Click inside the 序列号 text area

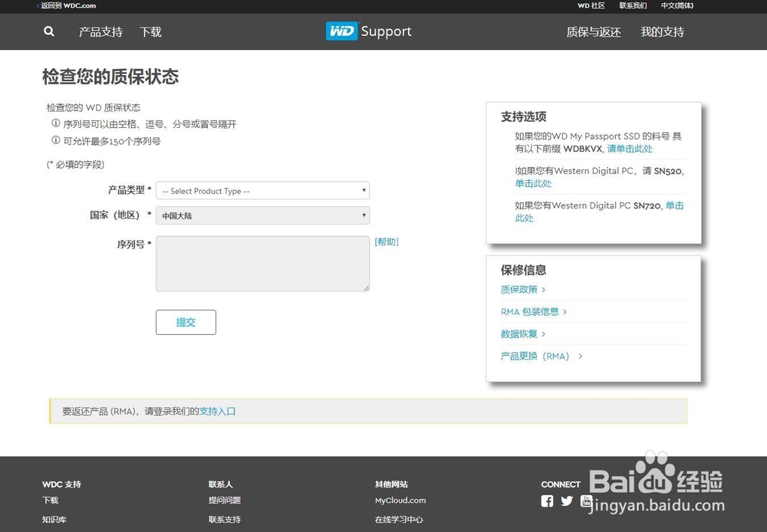[x=262, y=264]
